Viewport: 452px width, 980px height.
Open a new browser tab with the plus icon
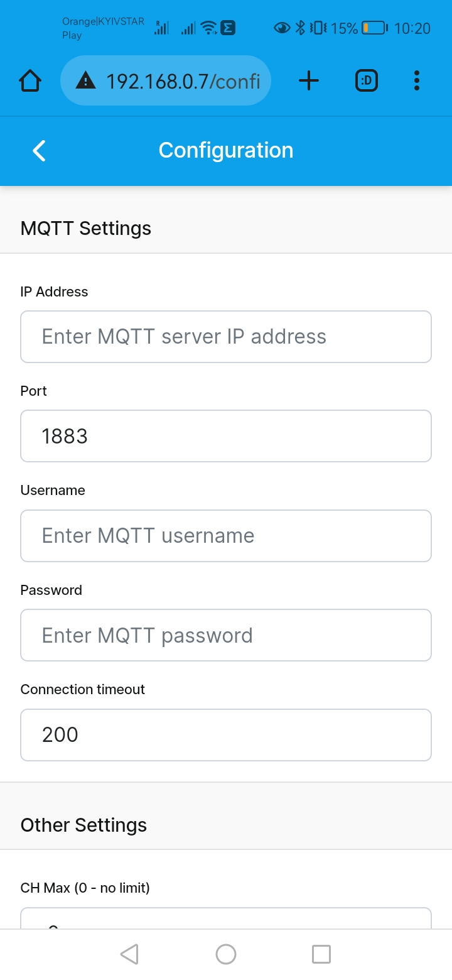pos(308,80)
